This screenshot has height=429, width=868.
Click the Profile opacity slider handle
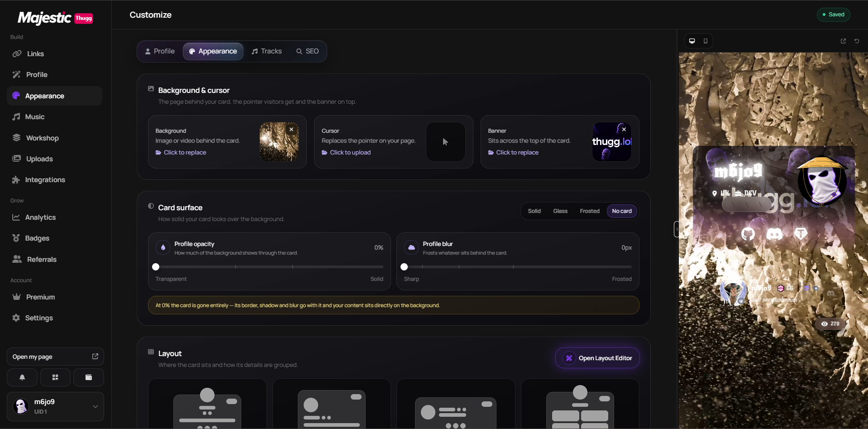coord(156,267)
